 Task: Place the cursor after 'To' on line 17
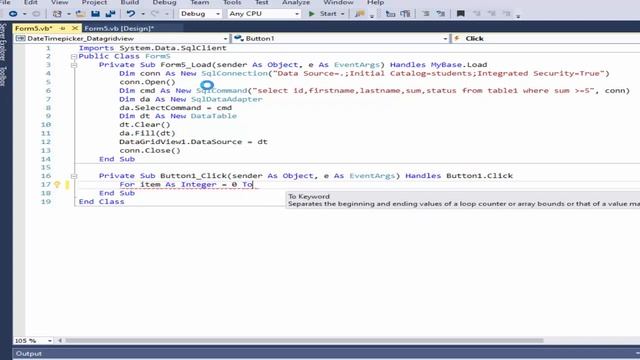tap(253, 184)
